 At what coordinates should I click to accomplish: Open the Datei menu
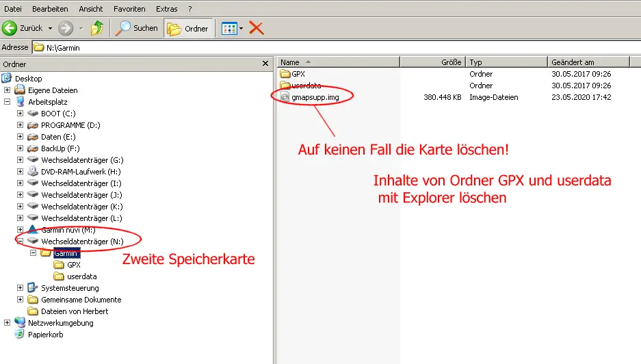(13, 9)
